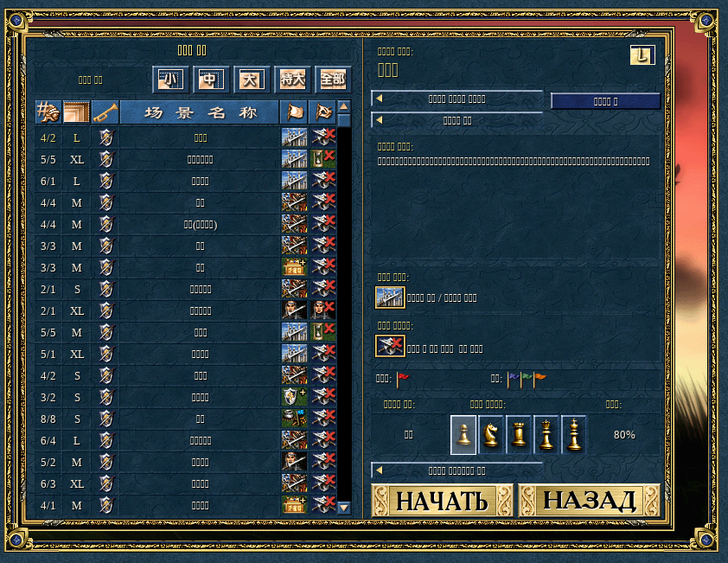728x563 pixels.
Task: Click the shield victory icon in 3/2 S row
Action: tap(294, 397)
